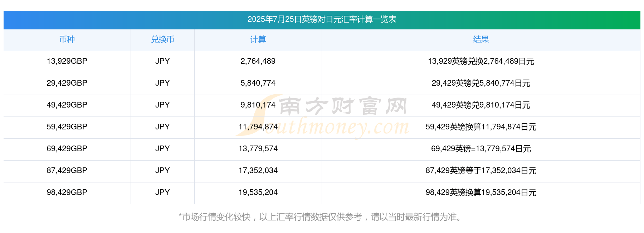Click result '98,429英镑换算19,535,204日元'
Viewport: 644px width, 233px height.
coord(481,192)
